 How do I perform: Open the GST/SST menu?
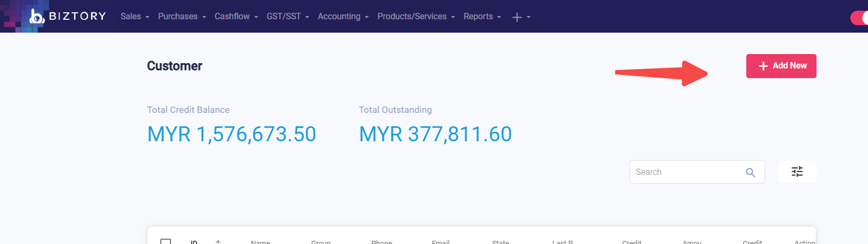point(288,17)
